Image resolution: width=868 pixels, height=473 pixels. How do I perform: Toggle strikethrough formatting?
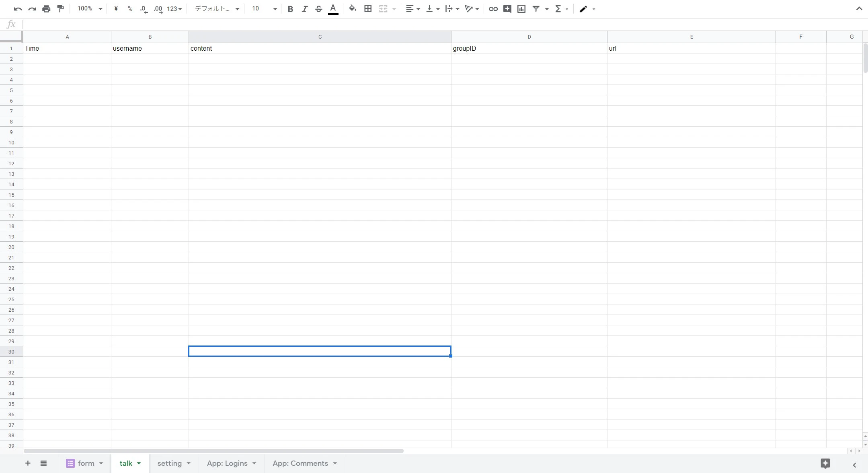[x=318, y=9]
